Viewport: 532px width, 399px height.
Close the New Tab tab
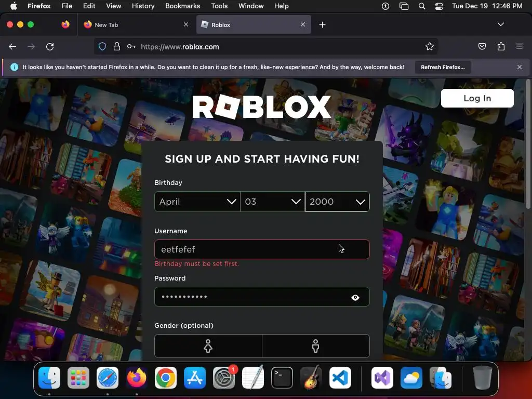(x=186, y=24)
